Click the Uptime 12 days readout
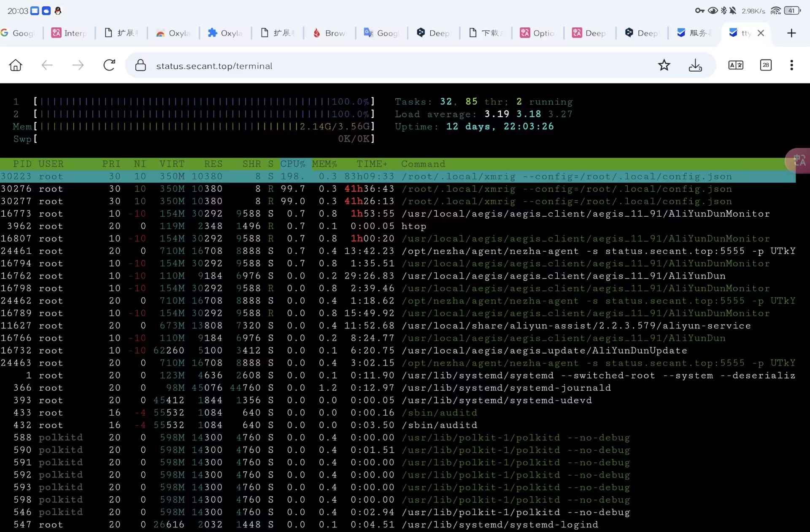The image size is (810, 532). coord(474,126)
